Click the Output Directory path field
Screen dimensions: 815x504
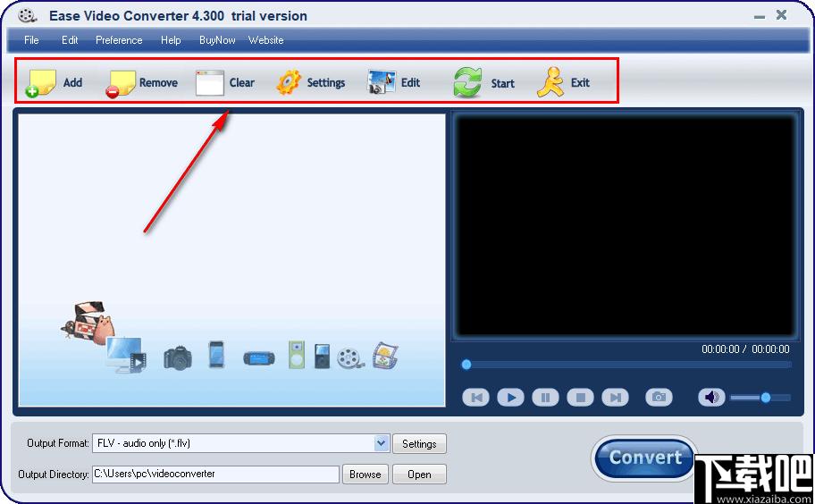[x=215, y=474]
